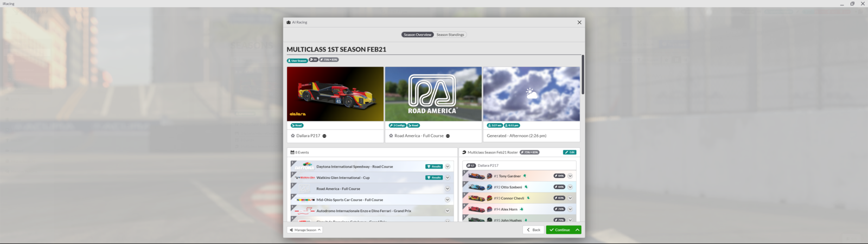
Task: View Results for Watkins Glen International
Action: point(434,177)
